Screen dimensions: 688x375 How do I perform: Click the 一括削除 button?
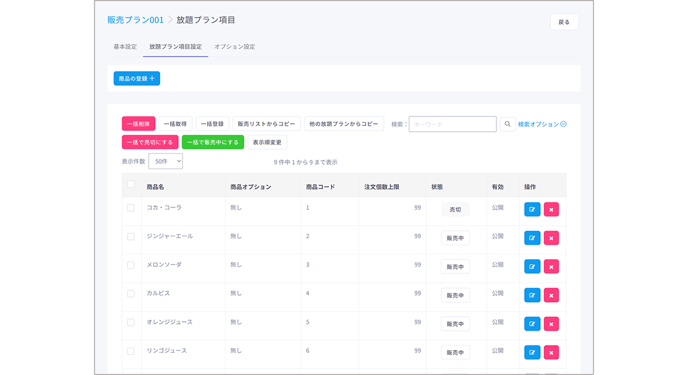138,124
